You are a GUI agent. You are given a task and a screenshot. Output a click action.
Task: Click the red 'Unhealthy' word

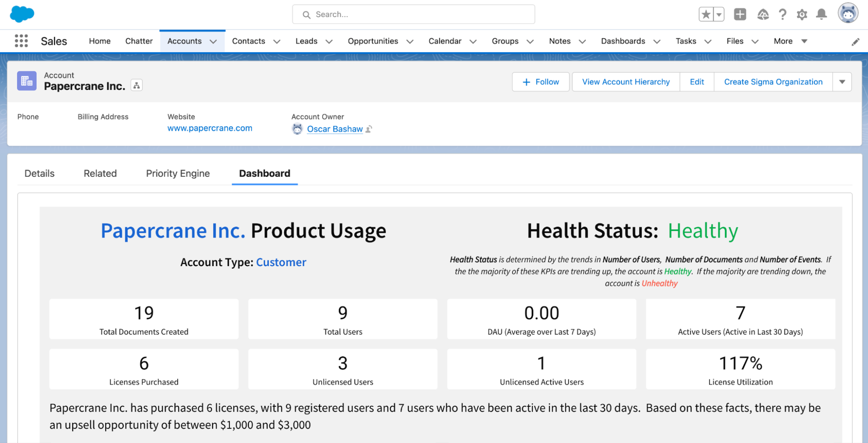659,284
